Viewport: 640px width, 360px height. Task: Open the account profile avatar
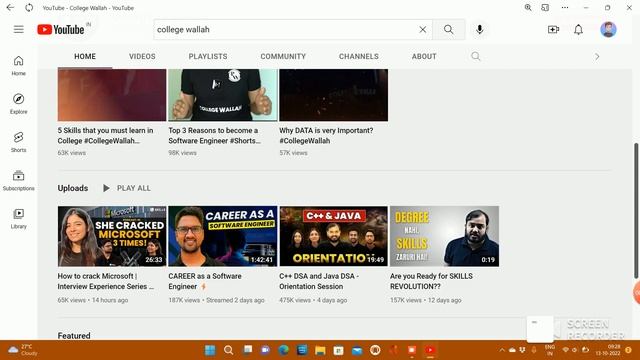point(608,29)
